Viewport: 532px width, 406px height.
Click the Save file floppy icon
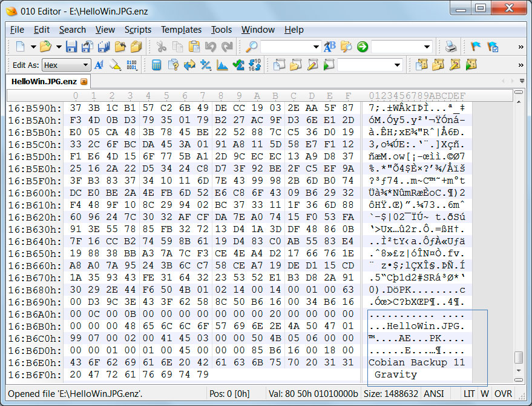click(71, 47)
